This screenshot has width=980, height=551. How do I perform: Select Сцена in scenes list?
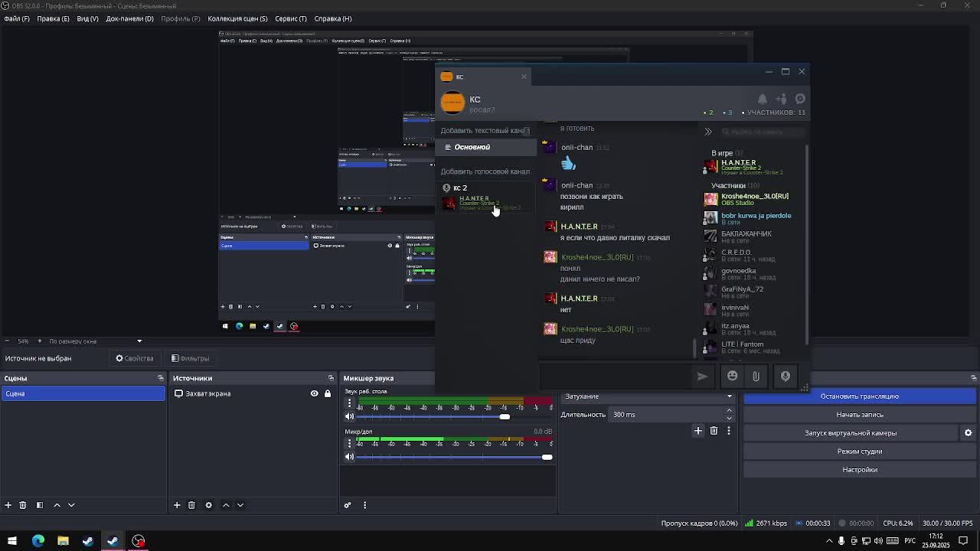[x=83, y=393]
